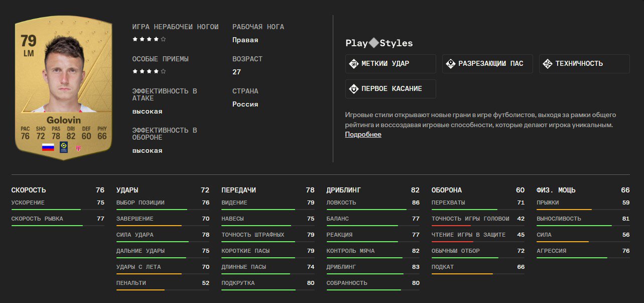Click the Russian flag on the player card
This screenshot has height=303, width=644.
click(48, 147)
